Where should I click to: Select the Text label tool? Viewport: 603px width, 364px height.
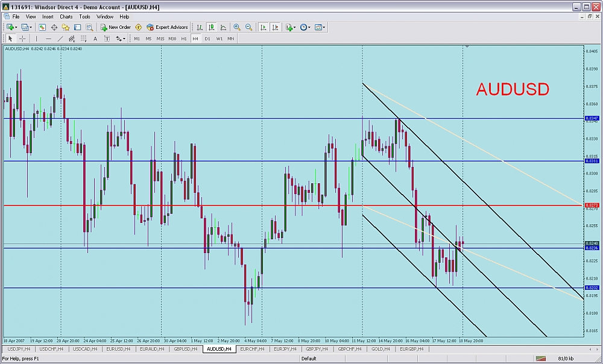coord(95,39)
